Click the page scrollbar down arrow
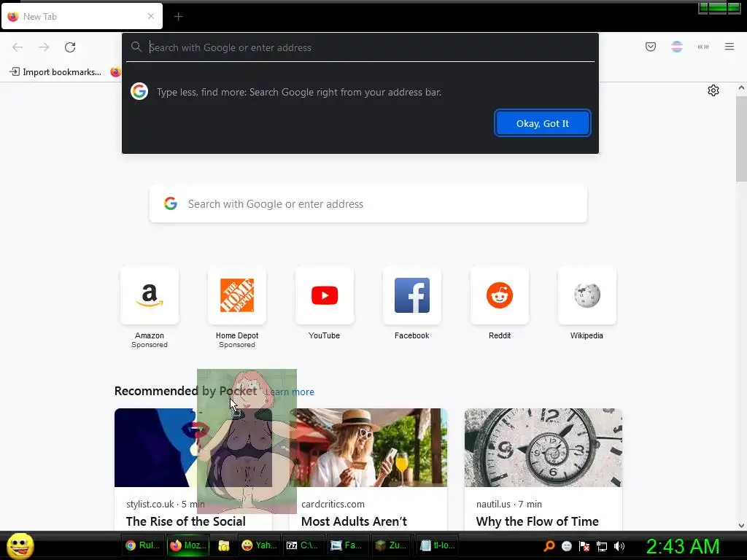The image size is (747, 560). click(x=741, y=525)
